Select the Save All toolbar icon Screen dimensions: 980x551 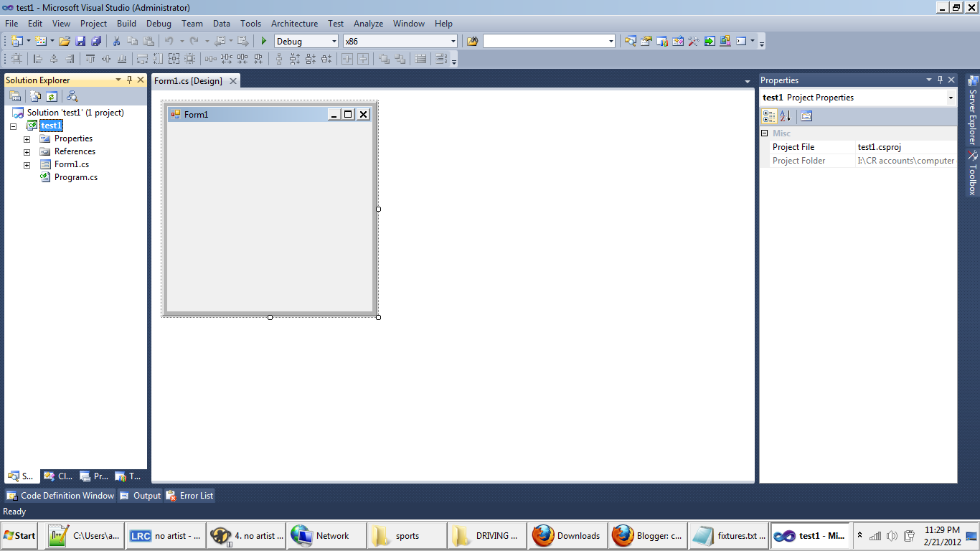[x=96, y=41]
